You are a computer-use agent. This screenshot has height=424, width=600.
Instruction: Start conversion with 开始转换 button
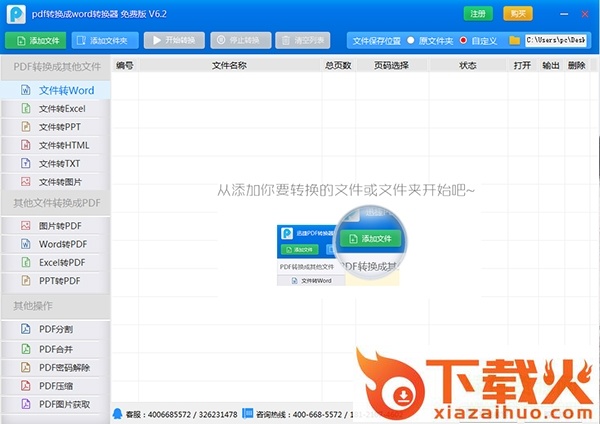(x=174, y=41)
